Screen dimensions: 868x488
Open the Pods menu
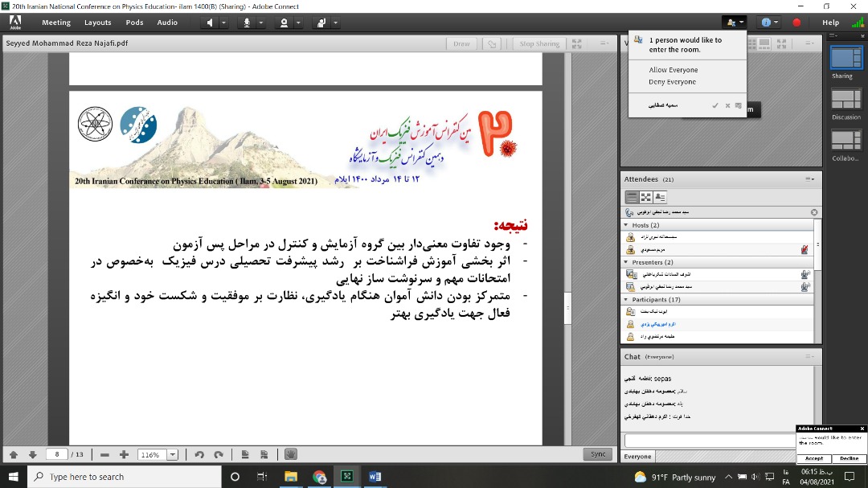134,23
